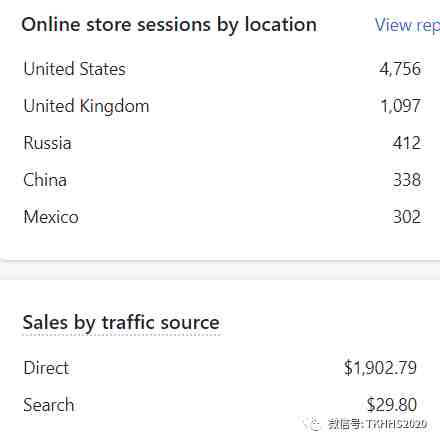Click the card divider below Mexico row

[x=220, y=262]
